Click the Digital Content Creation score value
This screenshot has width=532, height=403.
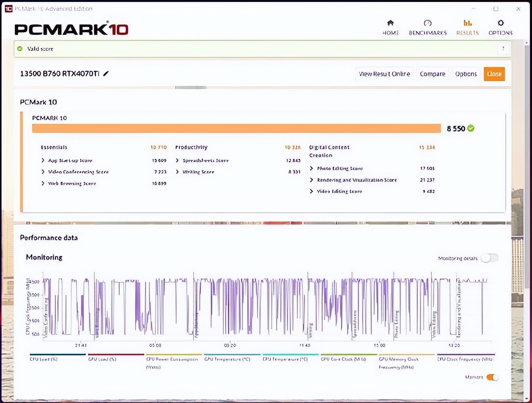(427, 147)
